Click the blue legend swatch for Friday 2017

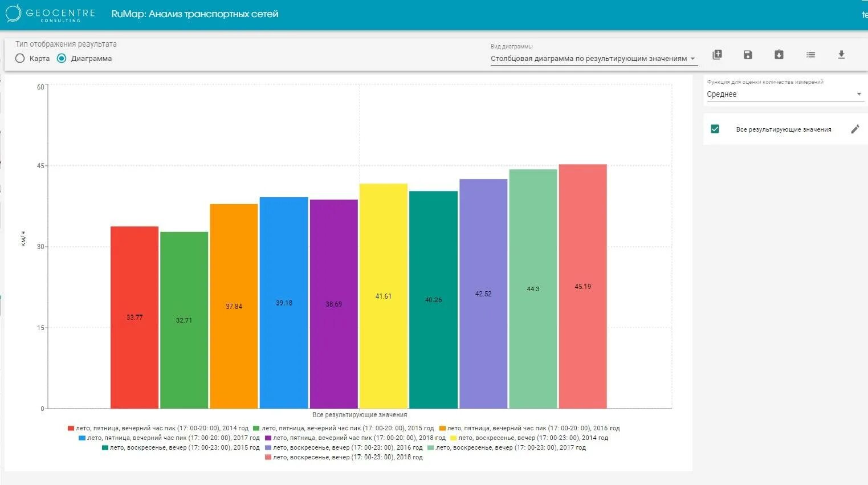coord(82,438)
